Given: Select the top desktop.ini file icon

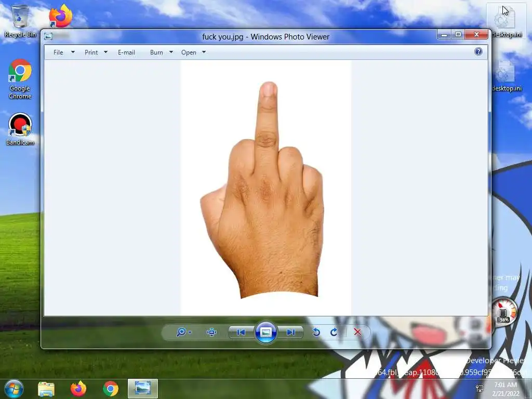Looking at the screenshot, I should (x=507, y=21).
